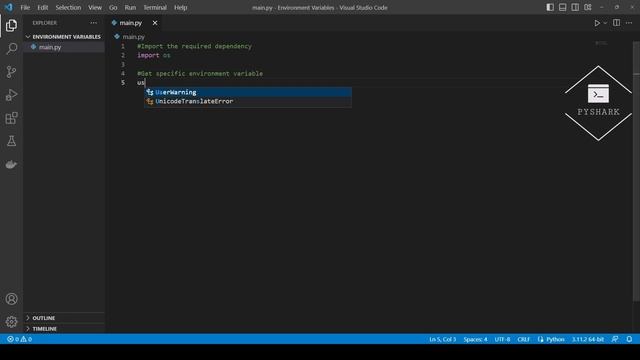Image resolution: width=640 pixels, height=360 pixels.
Task: Choose UnicodeTranslateError from autocomplete suggestions
Action: click(x=248, y=101)
